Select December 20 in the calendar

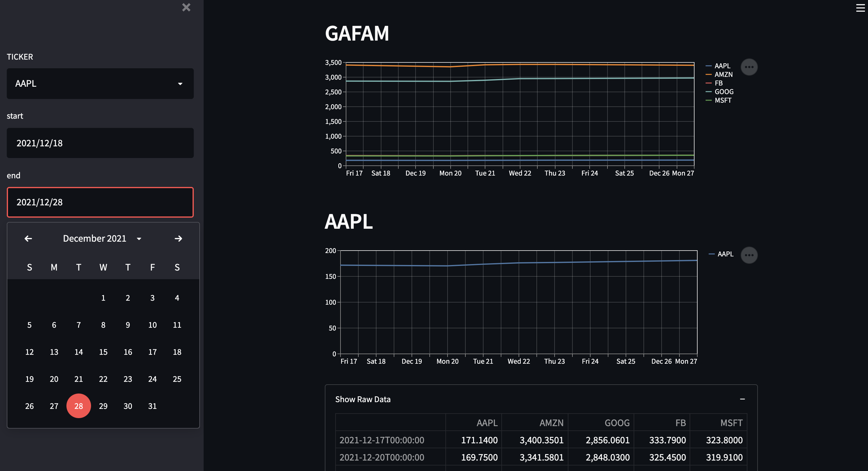(54, 379)
